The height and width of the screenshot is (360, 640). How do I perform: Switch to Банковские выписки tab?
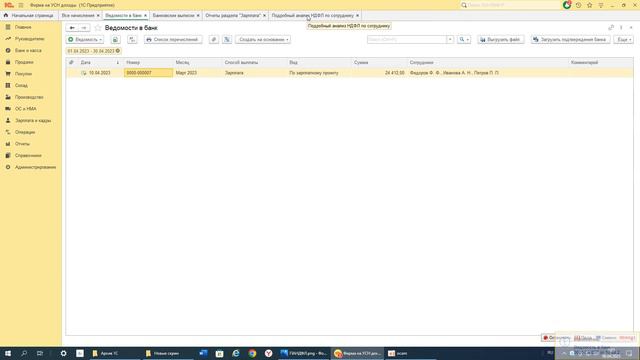[x=173, y=15]
